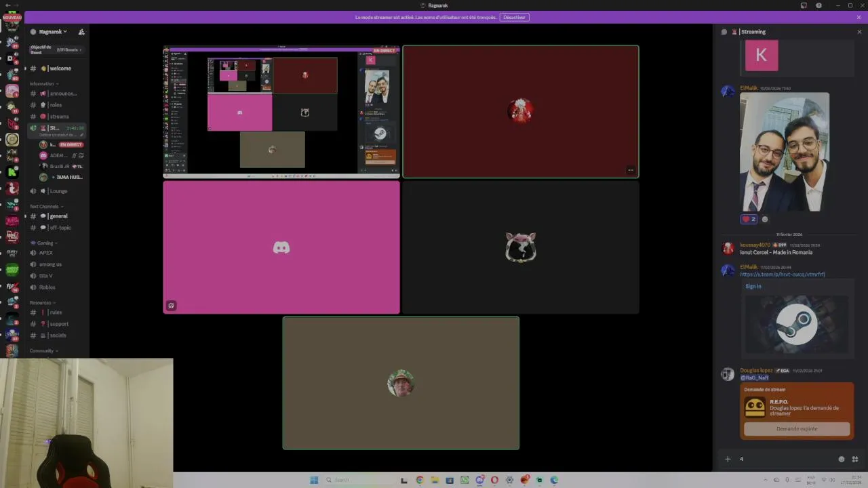Open the s.team link in chat
This screenshot has width=868, height=488.
pos(783,274)
